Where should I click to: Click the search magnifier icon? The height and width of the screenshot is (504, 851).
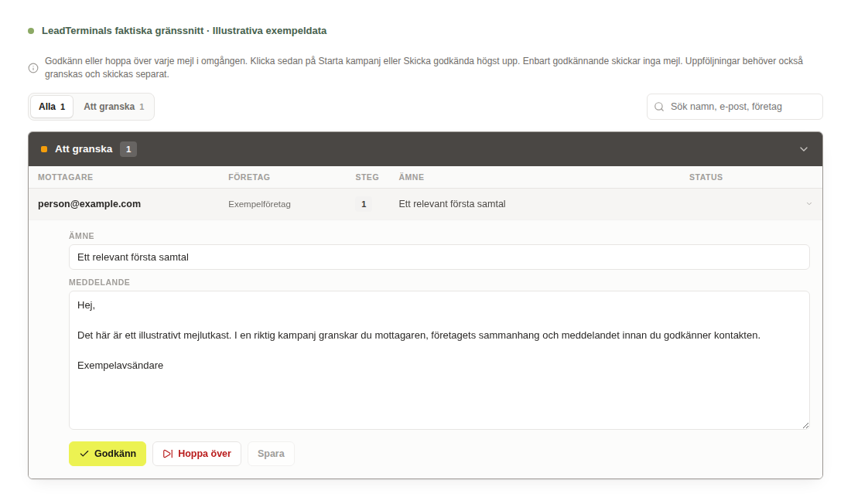pyautogui.click(x=659, y=107)
